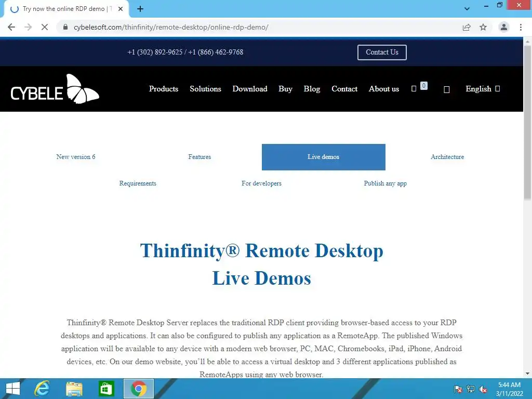532x399 pixels.
Task: Open the tab search chevron
Action: click(467, 9)
